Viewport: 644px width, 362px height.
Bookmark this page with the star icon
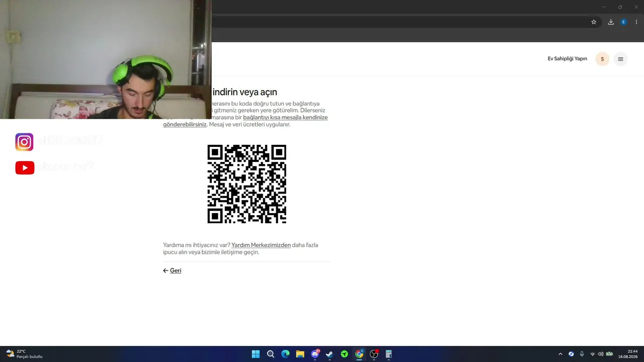tap(594, 22)
